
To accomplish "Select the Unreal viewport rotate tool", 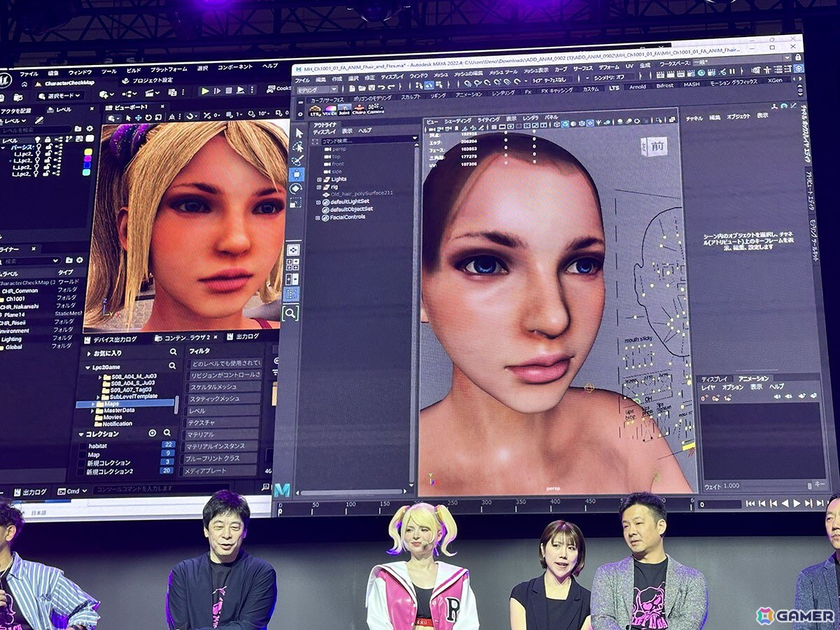I will click(148, 117).
